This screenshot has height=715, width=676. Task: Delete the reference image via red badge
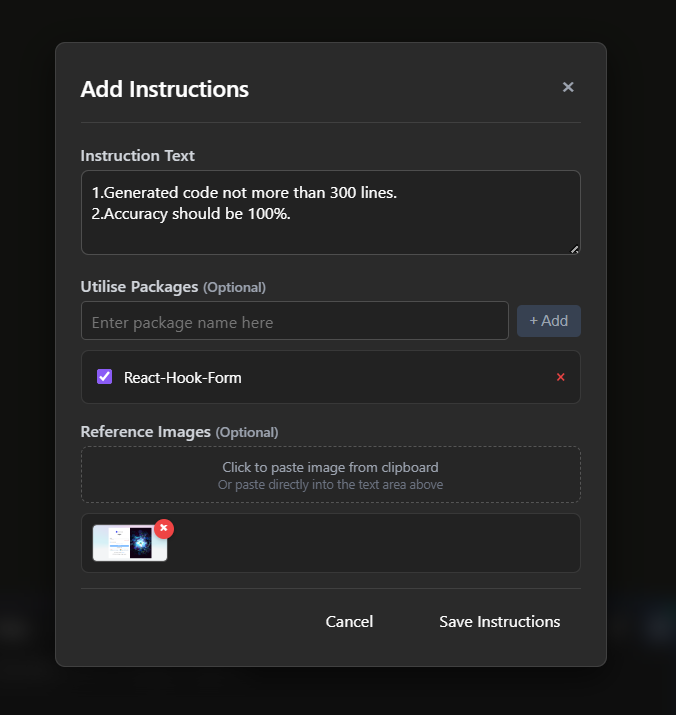tap(164, 528)
